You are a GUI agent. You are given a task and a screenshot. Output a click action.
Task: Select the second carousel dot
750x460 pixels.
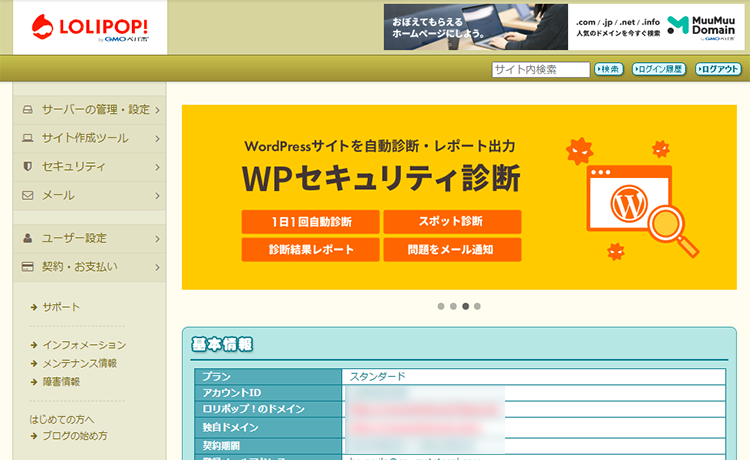pos(453,306)
